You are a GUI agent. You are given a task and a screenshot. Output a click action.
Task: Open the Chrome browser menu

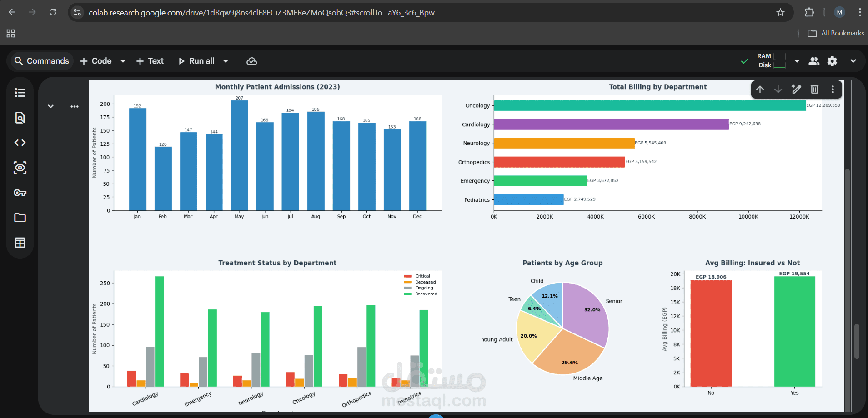860,12
